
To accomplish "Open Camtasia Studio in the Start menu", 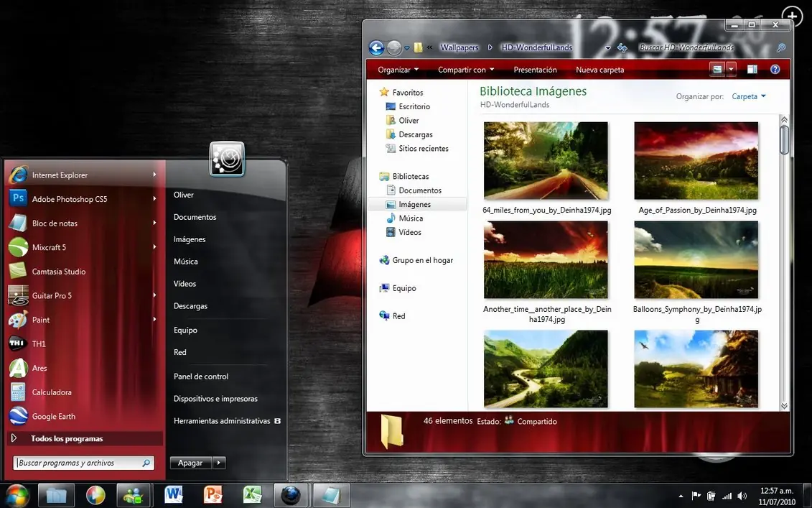I will [x=58, y=272].
